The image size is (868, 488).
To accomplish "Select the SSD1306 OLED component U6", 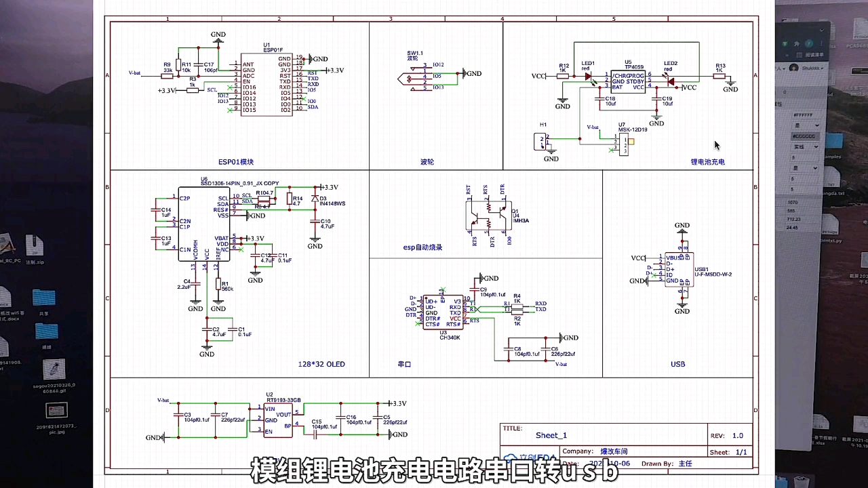I will click(x=204, y=224).
